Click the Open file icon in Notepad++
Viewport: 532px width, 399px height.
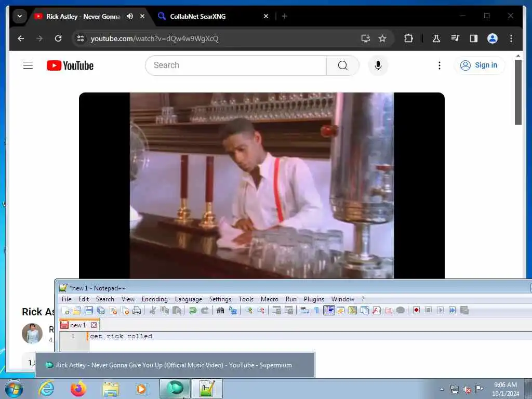77,311
